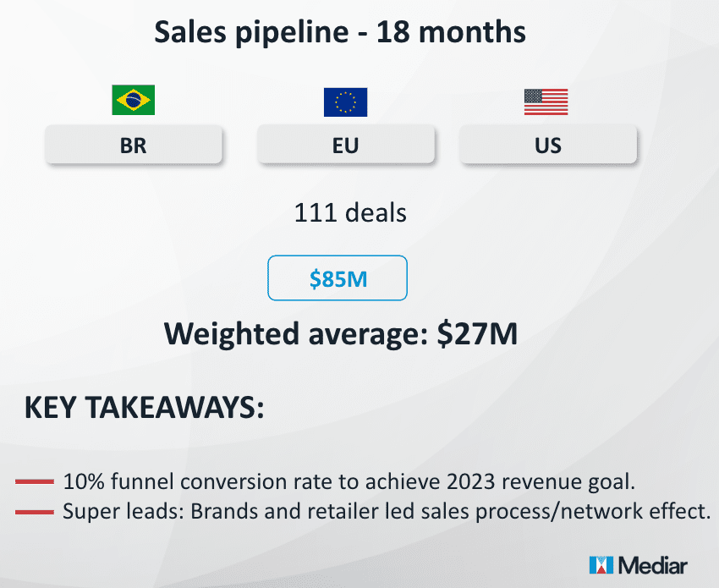This screenshot has width=719, height=588.
Task: Click the Brazil flag icon
Action: 133,101
